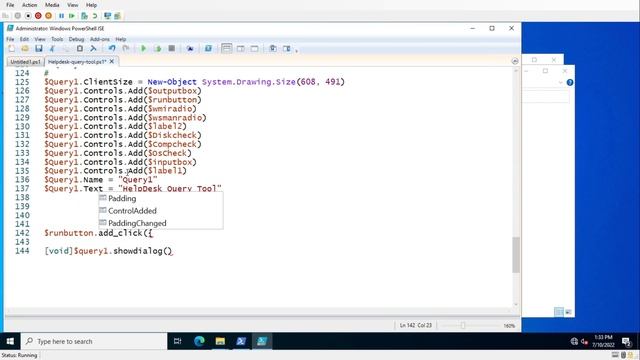The width and height of the screenshot is (640, 360).
Task: Click the Paste clipboard icon
Action: click(80, 49)
